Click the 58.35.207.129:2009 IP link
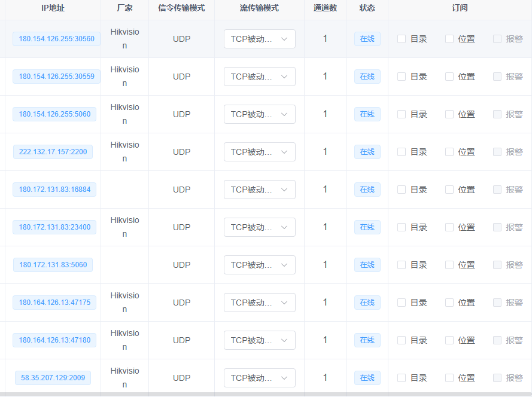The height and width of the screenshot is (397, 532). [53, 377]
